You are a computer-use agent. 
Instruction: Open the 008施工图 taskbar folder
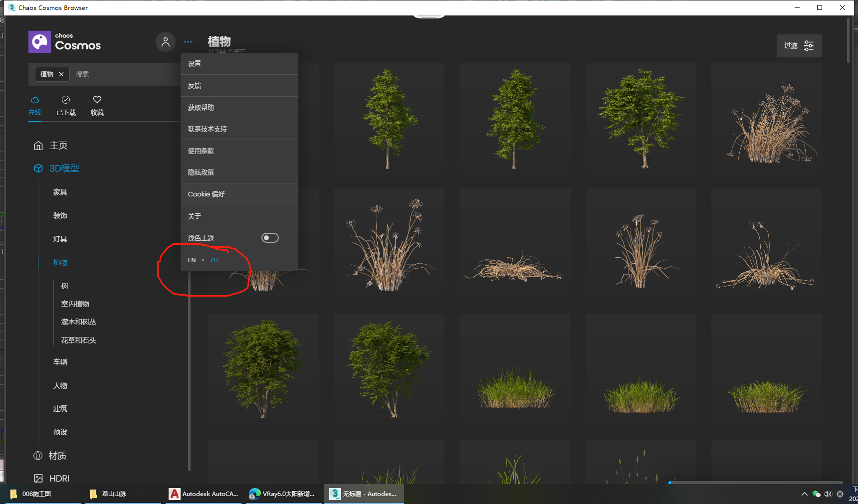coord(42,494)
